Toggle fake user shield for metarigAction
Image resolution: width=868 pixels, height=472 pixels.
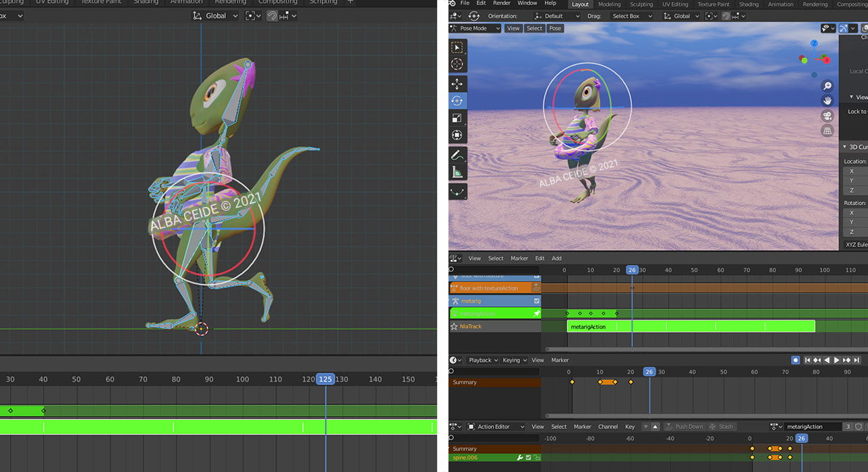point(858,427)
